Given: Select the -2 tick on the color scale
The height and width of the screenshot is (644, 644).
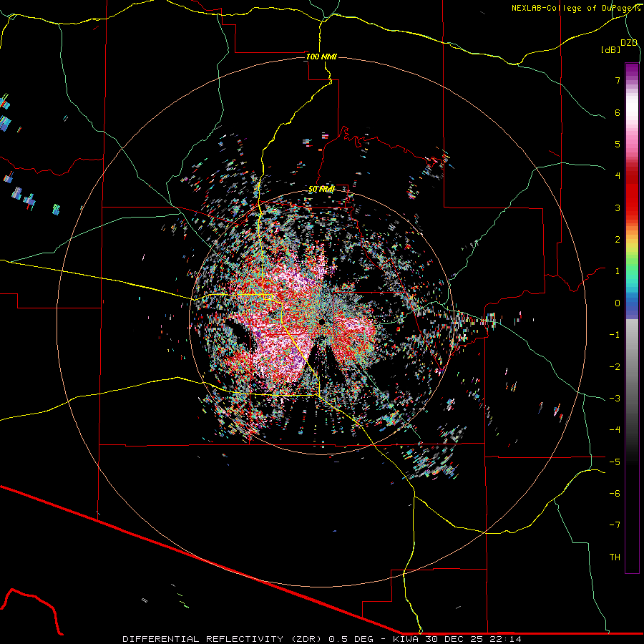Looking at the screenshot, I should [x=615, y=366].
